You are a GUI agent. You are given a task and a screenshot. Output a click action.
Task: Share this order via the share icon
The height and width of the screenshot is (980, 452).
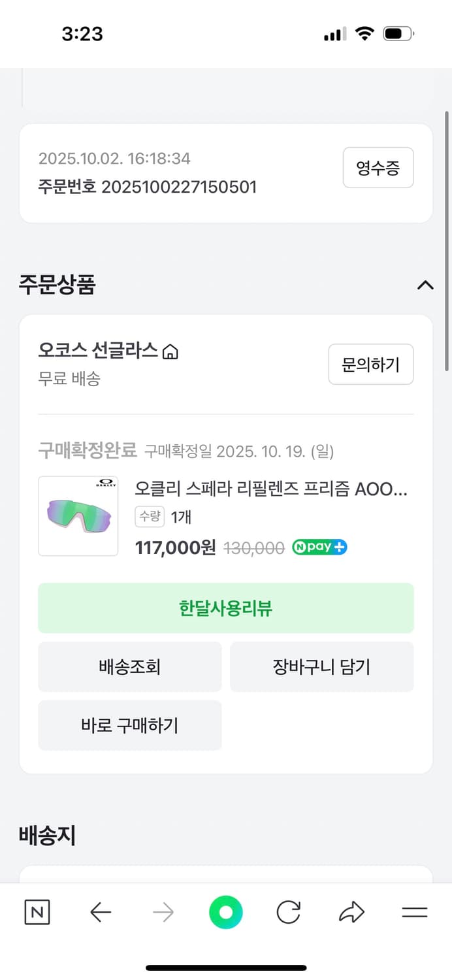(351, 913)
